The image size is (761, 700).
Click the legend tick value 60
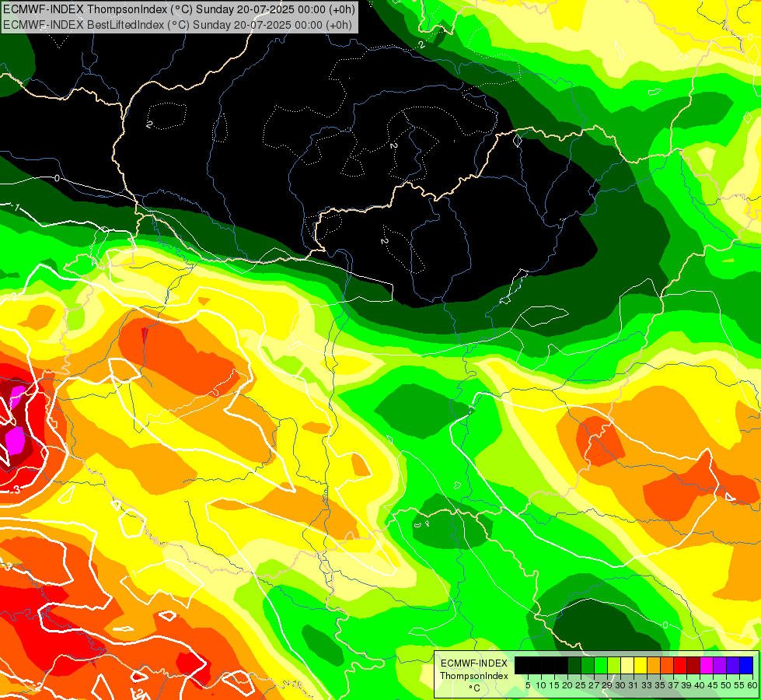(752, 685)
